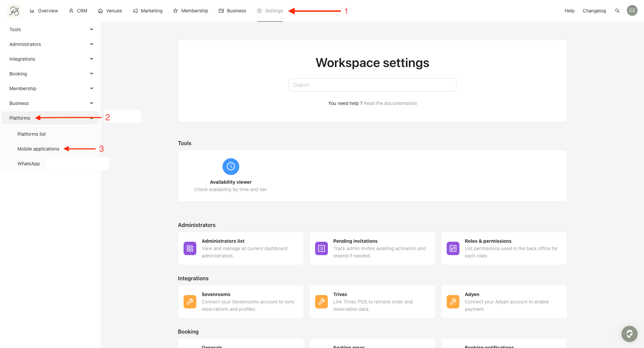Open the Overview tab

(44, 11)
